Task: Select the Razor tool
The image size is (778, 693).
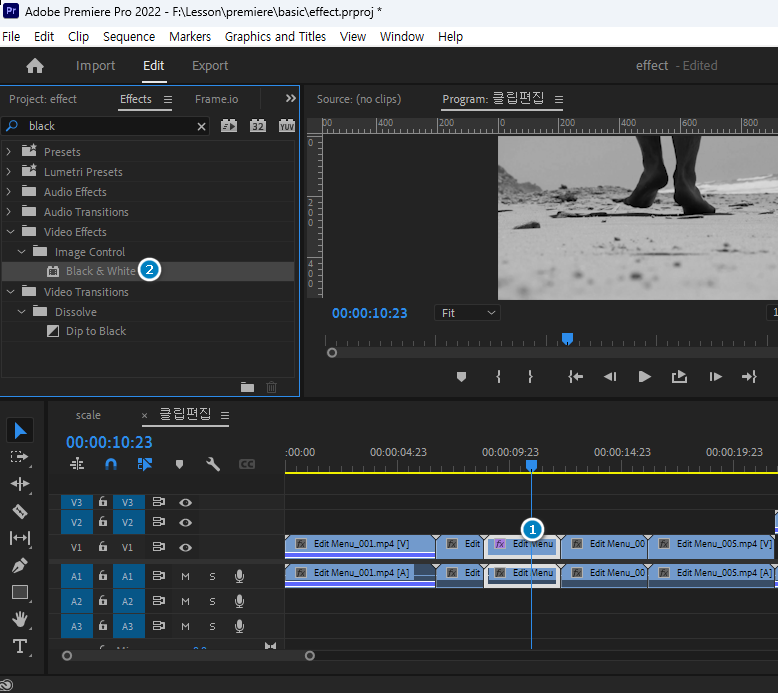Action: click(x=20, y=511)
